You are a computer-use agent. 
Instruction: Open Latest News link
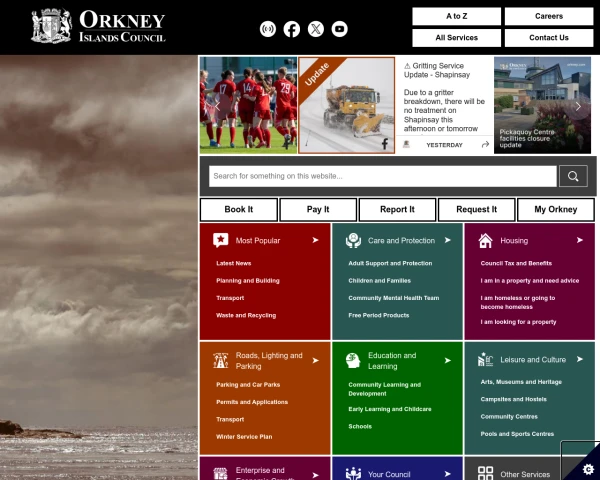coord(233,263)
